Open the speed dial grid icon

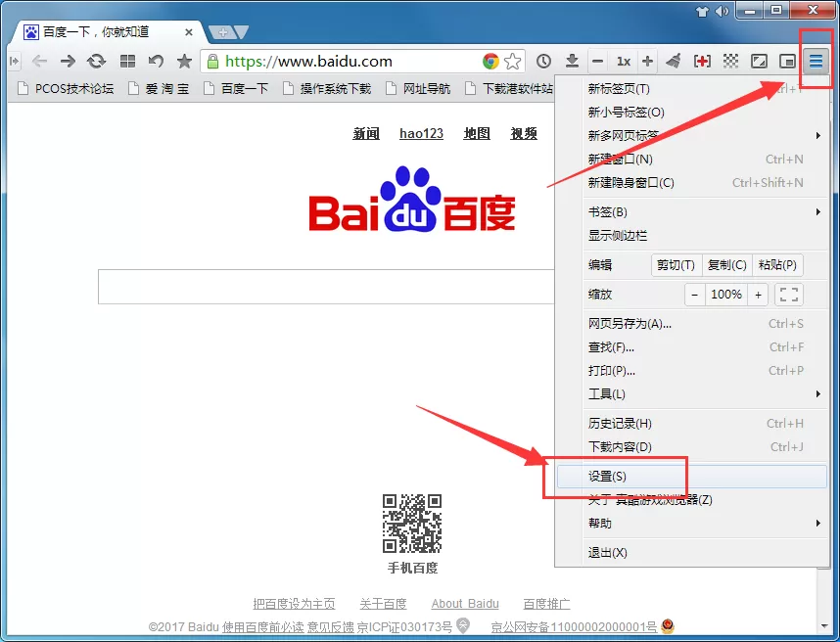[x=127, y=62]
